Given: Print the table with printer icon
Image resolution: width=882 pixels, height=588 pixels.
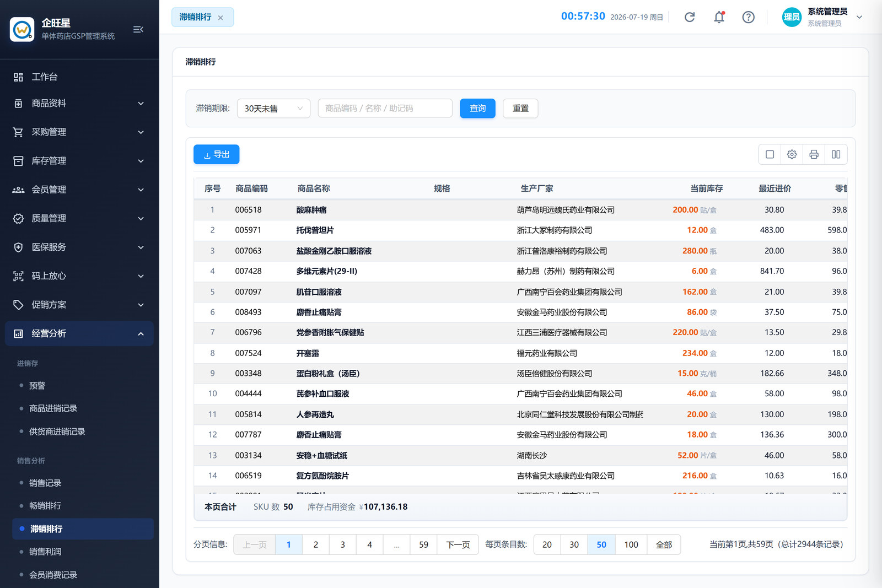Looking at the screenshot, I should (x=814, y=154).
